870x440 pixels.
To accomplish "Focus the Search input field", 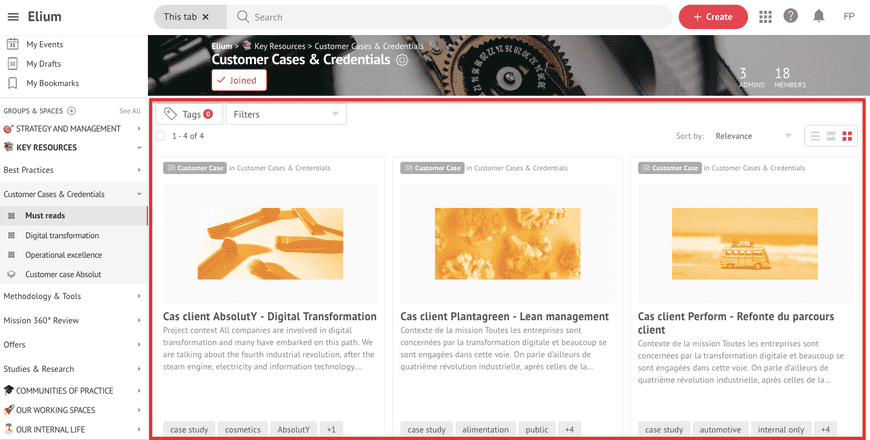I will (x=449, y=17).
